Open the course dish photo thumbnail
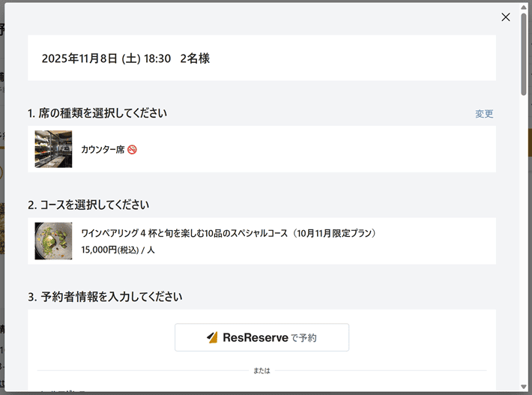The width and height of the screenshot is (532, 395). coord(53,241)
